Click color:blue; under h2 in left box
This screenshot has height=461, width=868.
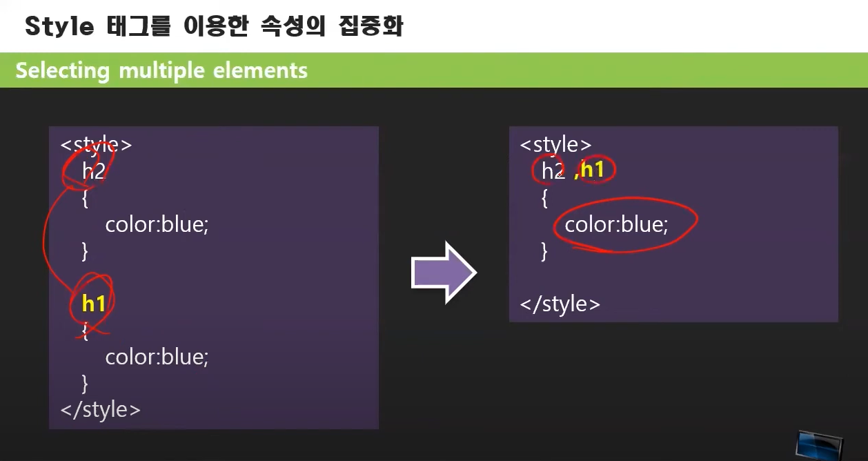coord(157,225)
